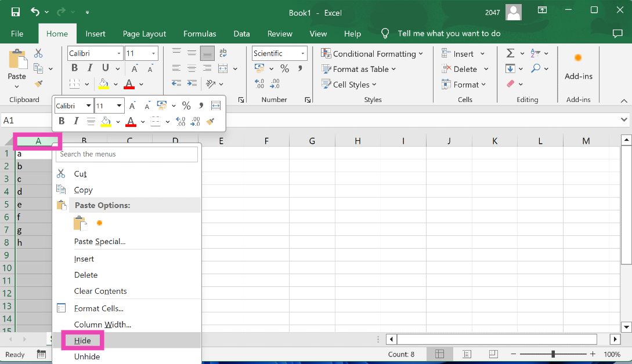Switch to Page Break Preview in status bar
Screen dimensions: 632x364
click(493, 354)
